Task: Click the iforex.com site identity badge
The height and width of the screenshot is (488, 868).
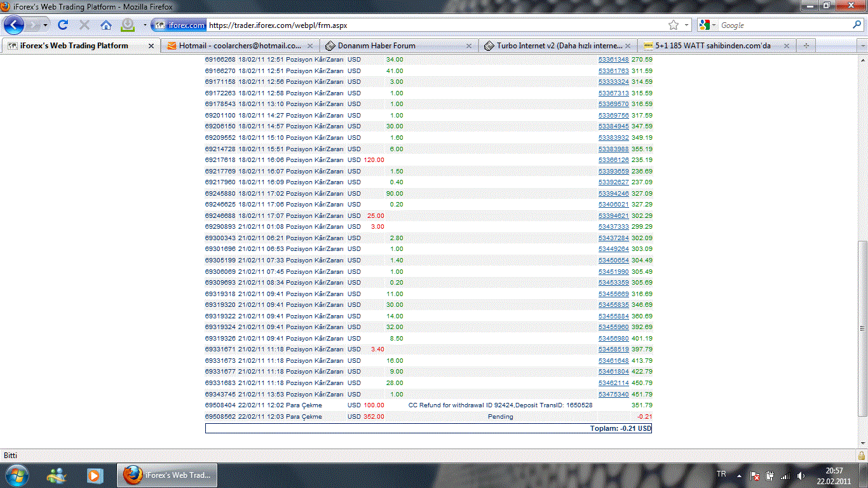Action: [x=180, y=25]
